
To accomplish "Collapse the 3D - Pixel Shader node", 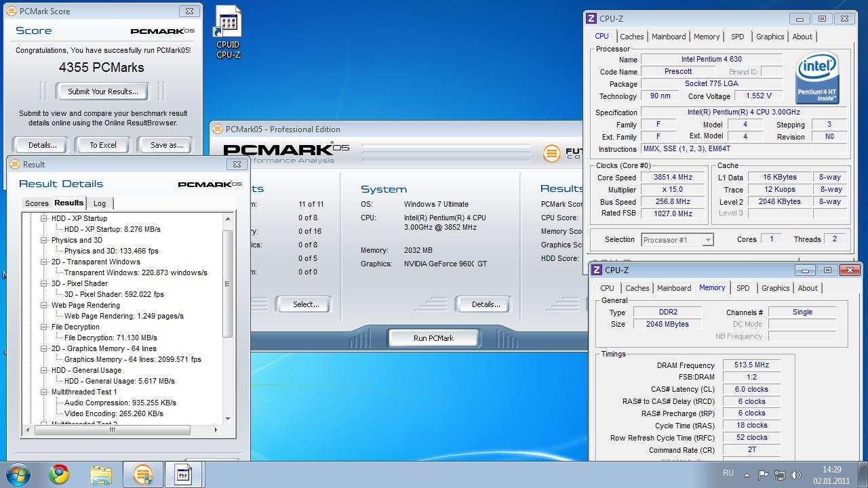I will [x=43, y=283].
